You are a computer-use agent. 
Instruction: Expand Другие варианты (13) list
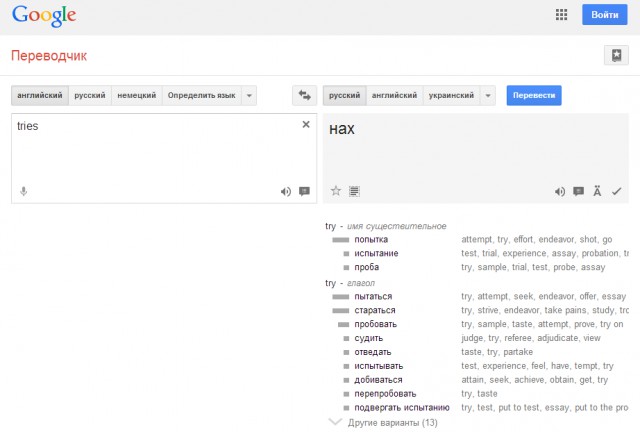(383, 422)
